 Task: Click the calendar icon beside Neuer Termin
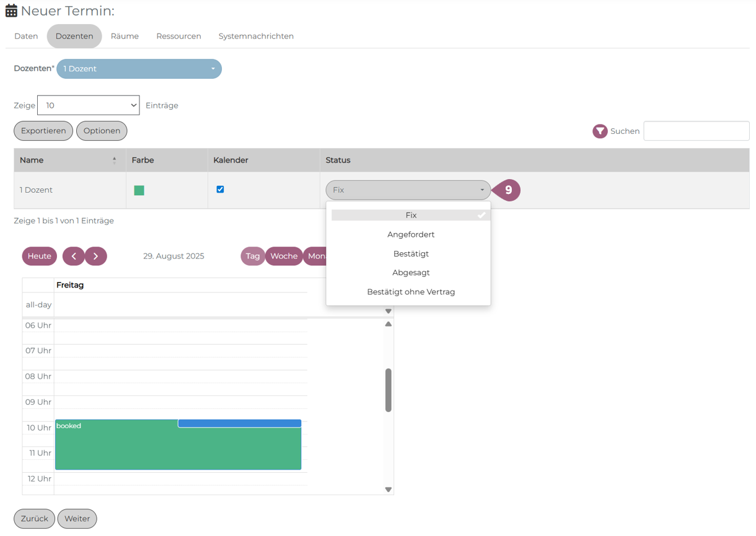click(11, 11)
